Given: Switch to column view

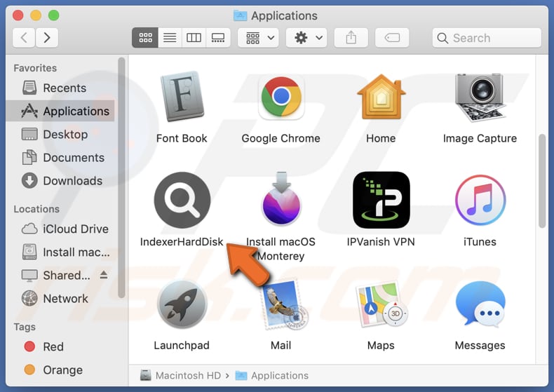Looking at the screenshot, I should tap(194, 38).
